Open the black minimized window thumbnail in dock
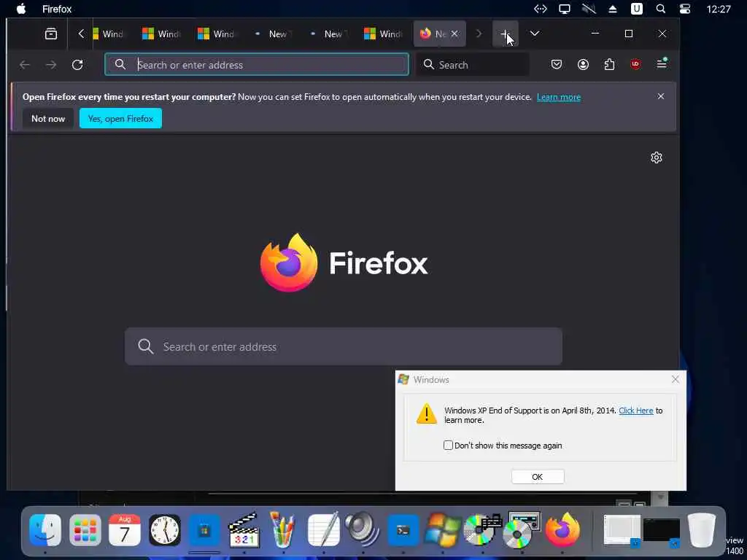Screen dimensions: 747x560 pyautogui.click(x=662, y=532)
